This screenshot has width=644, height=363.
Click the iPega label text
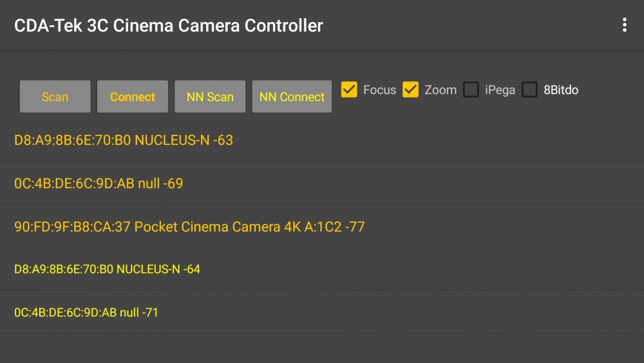[x=500, y=90]
